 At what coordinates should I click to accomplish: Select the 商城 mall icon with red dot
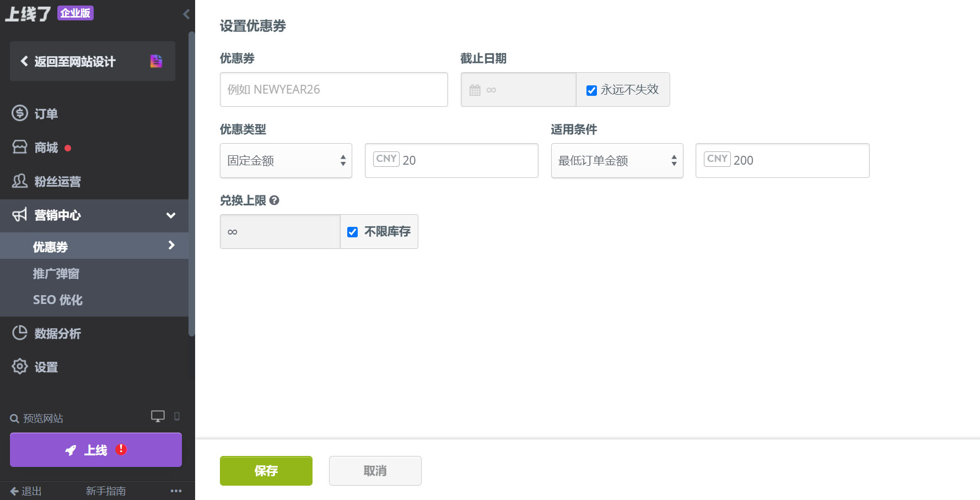tap(20, 147)
